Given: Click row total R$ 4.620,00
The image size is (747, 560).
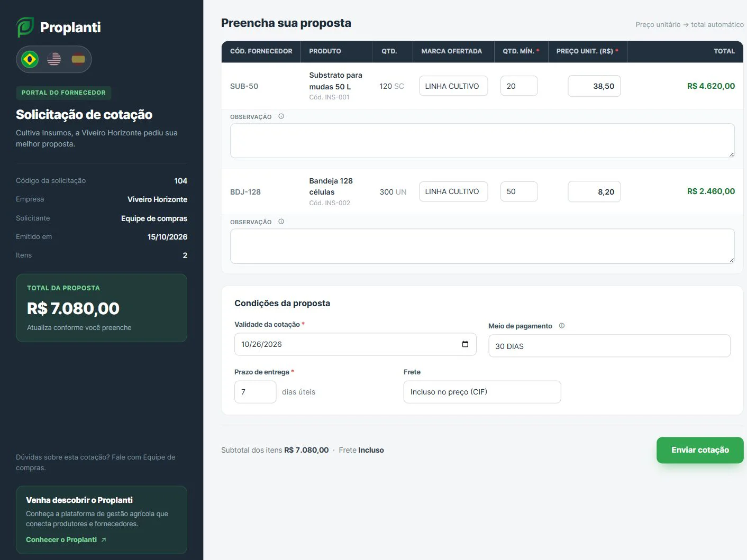Looking at the screenshot, I should (x=711, y=86).
